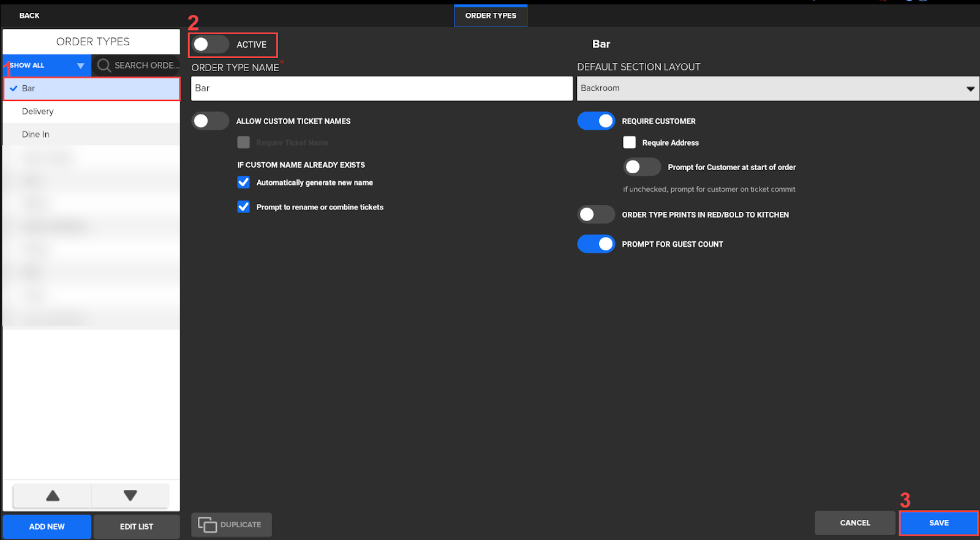Select Delivery in order types list
This screenshot has width=980, height=540.
38,111
